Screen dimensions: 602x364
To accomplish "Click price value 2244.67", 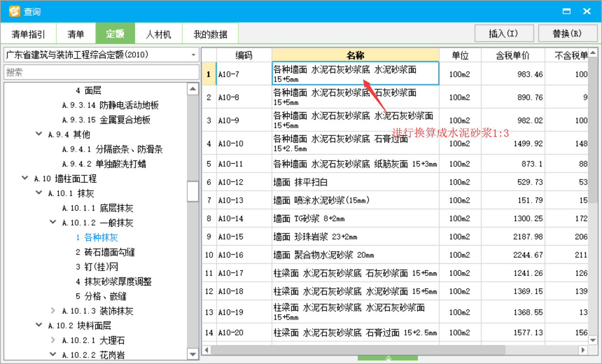I will pyautogui.click(x=528, y=255).
